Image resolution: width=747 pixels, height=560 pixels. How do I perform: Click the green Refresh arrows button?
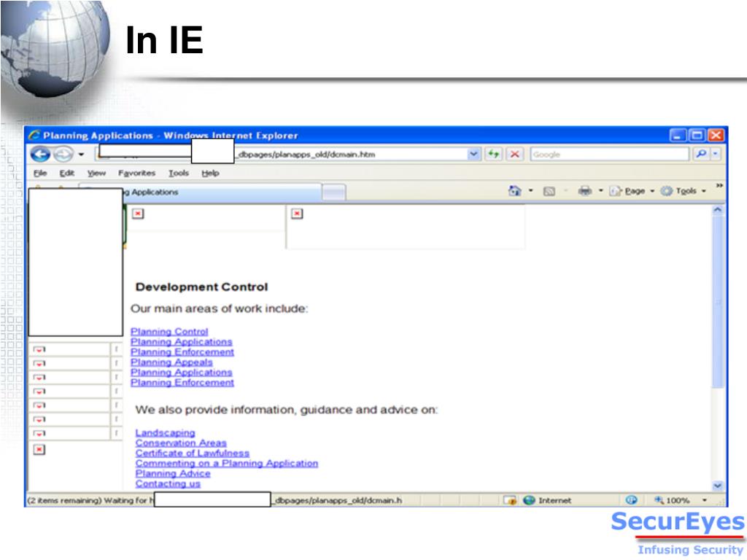tap(494, 155)
